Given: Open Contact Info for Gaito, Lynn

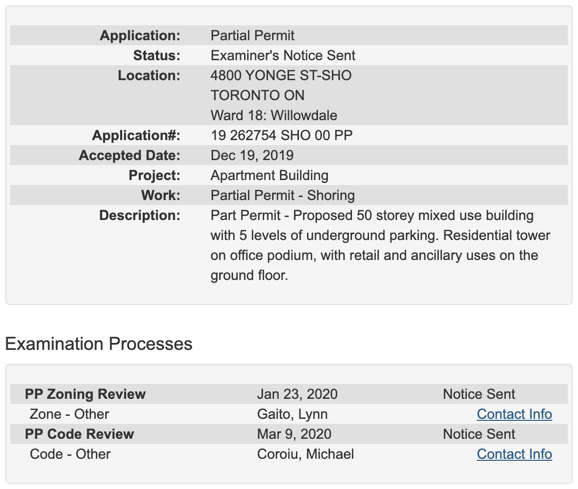Looking at the screenshot, I should tap(514, 414).
